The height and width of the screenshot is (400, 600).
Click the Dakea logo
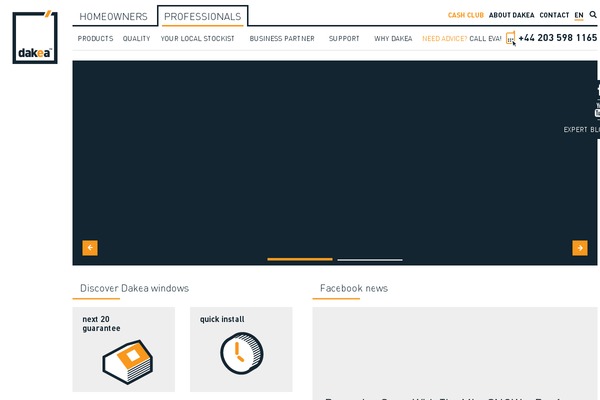[35, 37]
